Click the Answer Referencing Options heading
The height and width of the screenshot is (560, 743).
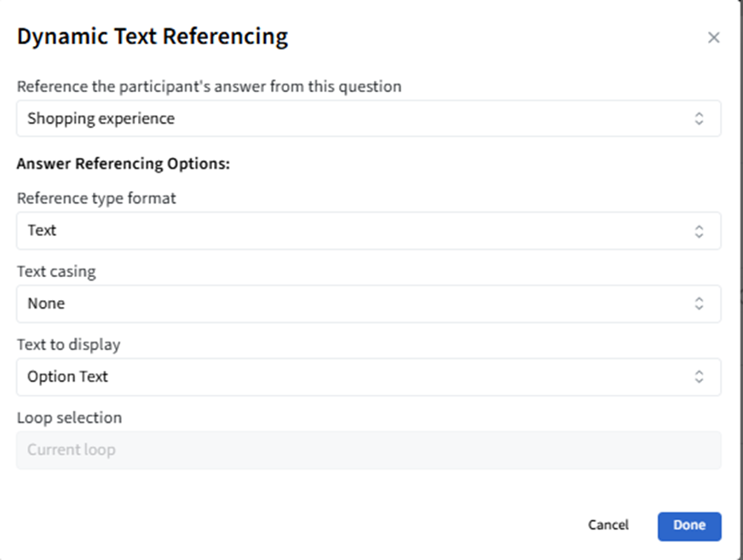pos(124,164)
